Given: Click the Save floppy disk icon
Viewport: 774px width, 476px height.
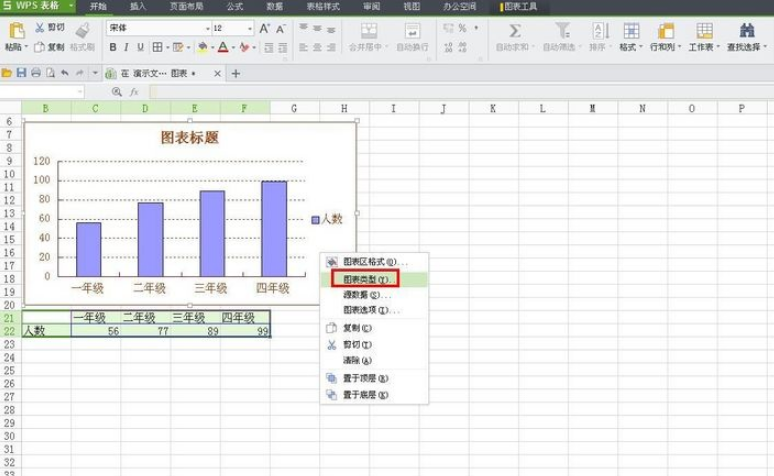Looking at the screenshot, I should click(x=21, y=73).
